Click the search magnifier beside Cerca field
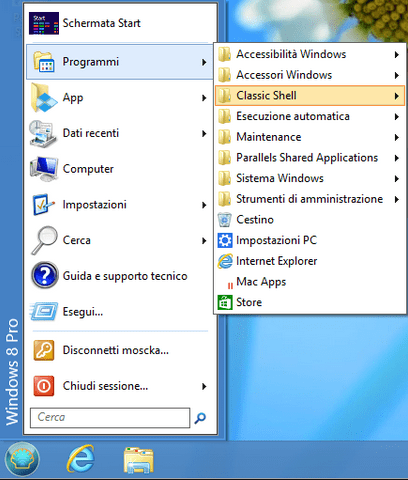Viewport: 408px width, 480px height. [x=200, y=418]
